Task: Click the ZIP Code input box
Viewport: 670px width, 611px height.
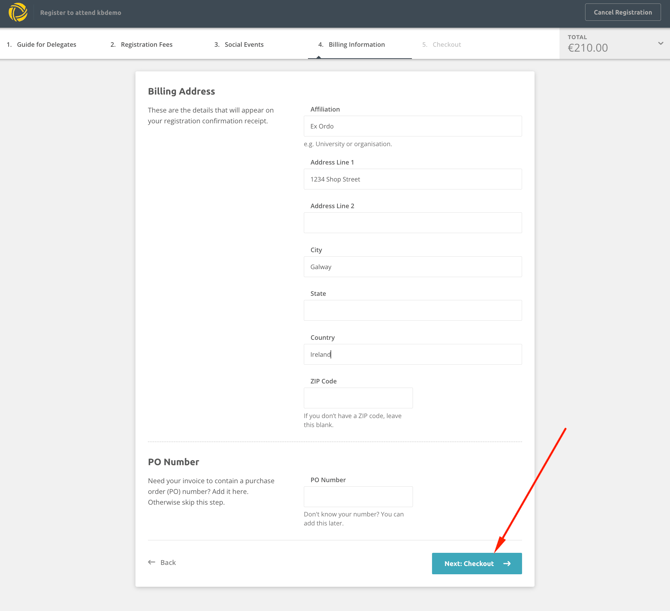Action: (358, 398)
